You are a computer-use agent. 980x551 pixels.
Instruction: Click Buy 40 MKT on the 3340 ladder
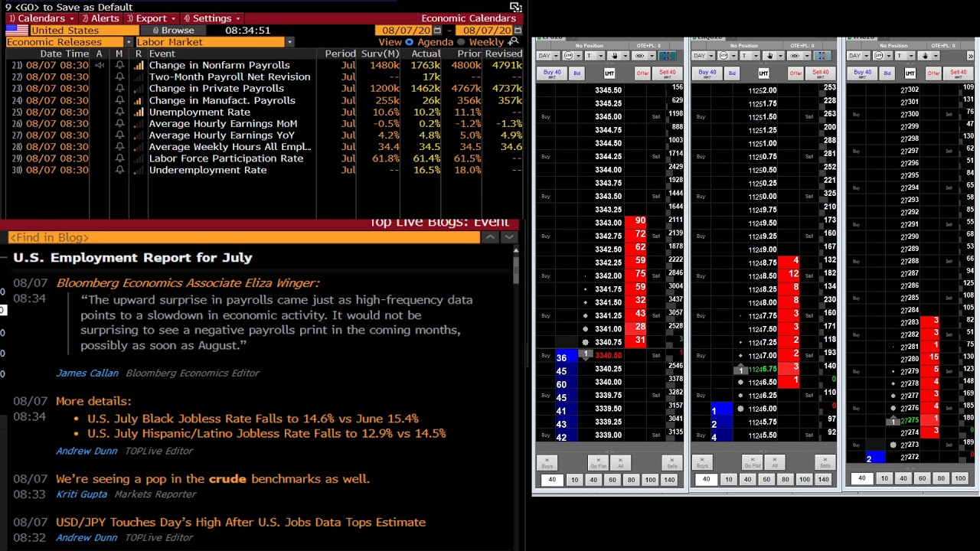(552, 73)
